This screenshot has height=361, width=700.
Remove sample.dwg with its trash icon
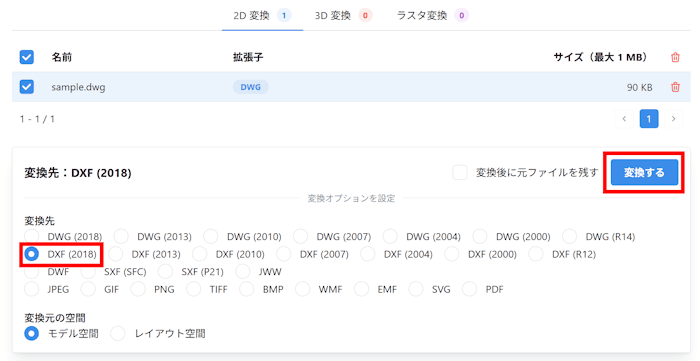click(675, 87)
